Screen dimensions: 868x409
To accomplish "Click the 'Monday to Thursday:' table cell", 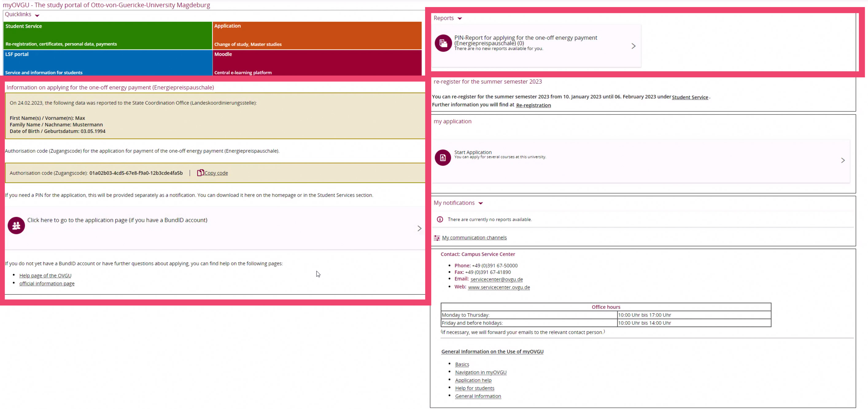I will click(529, 315).
